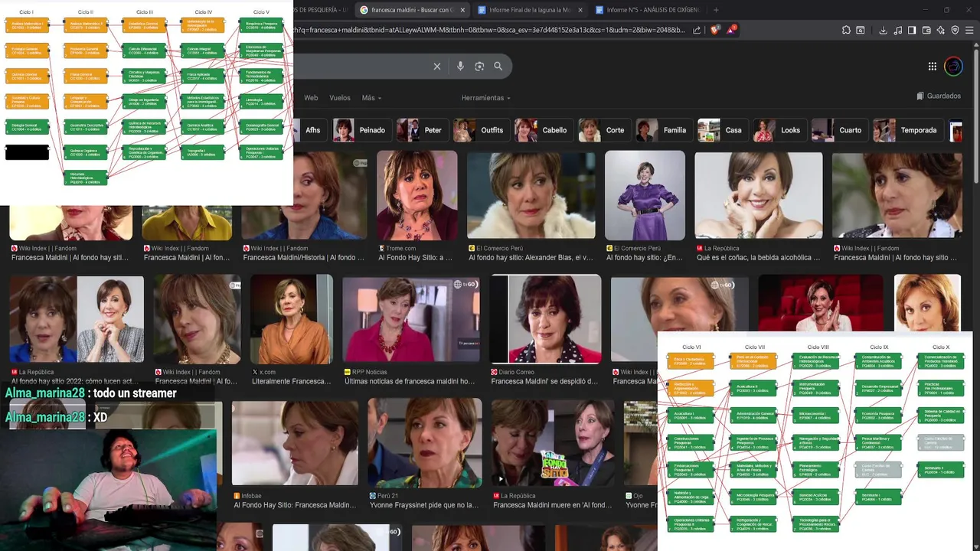The image size is (980, 551).
Task: Select the 'Cuarto' suggestion chip
Action: 838,130
